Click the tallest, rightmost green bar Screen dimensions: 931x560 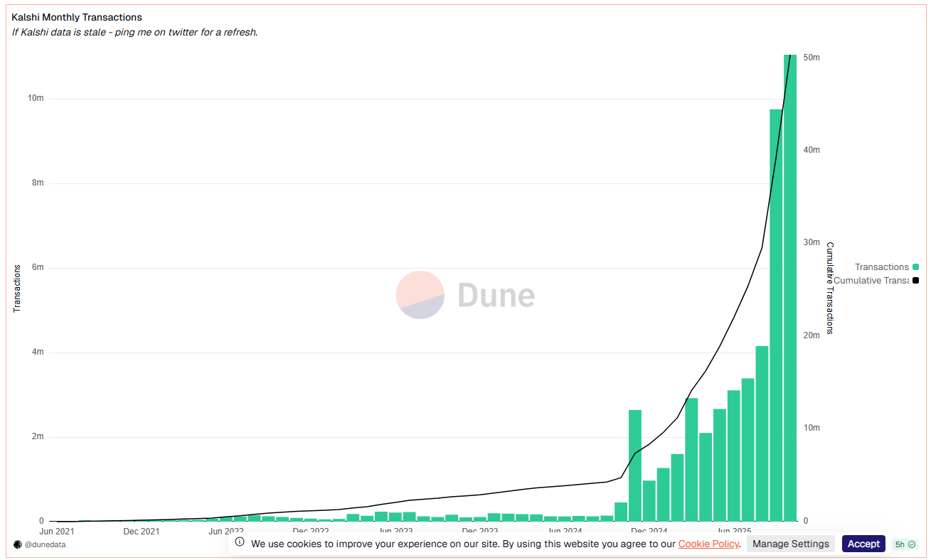click(x=790, y=288)
